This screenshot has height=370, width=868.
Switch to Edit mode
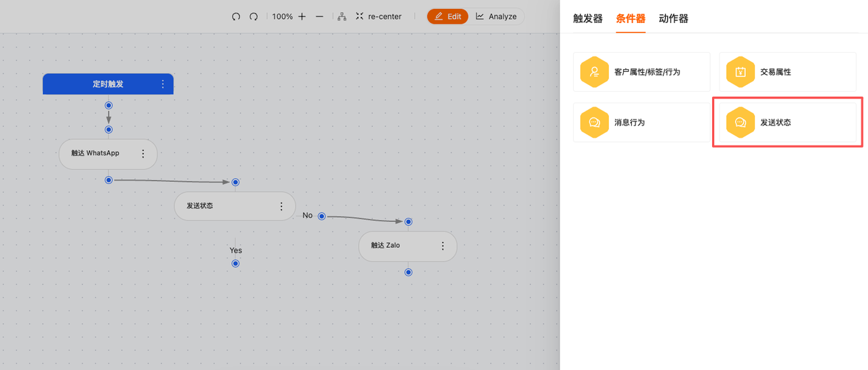tap(448, 16)
